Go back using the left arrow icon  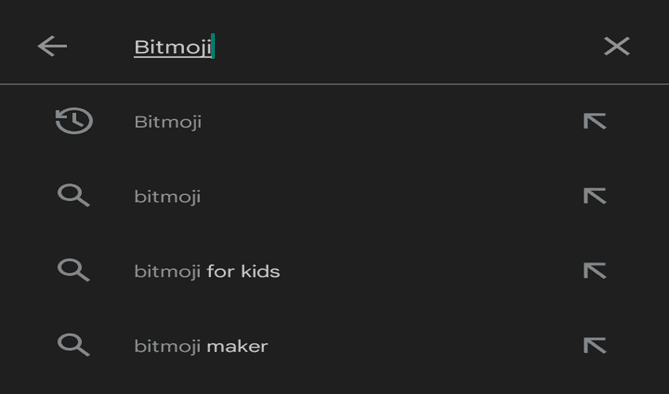click(x=52, y=46)
